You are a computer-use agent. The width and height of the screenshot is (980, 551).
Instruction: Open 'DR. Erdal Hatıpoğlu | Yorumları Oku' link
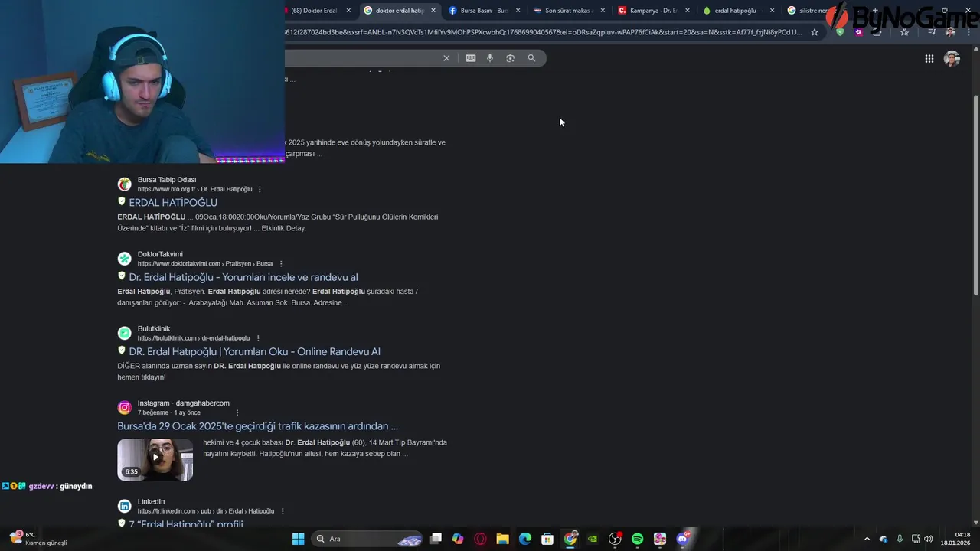pos(254,351)
